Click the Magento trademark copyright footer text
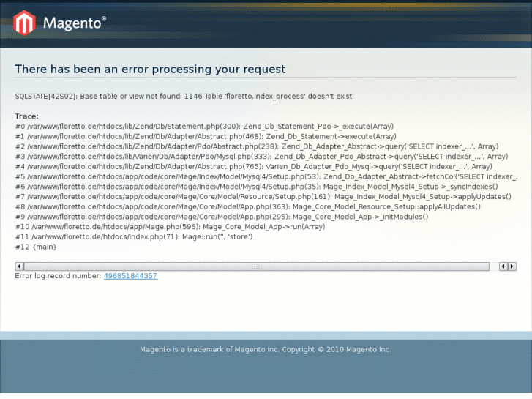Viewport: 532px width, 399px height. click(x=266, y=349)
